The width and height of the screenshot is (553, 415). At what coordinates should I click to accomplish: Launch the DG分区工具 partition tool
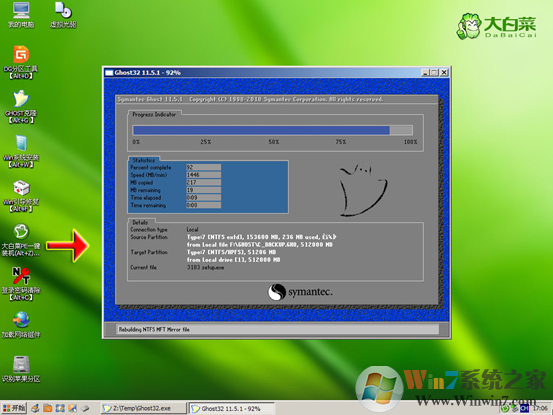[x=21, y=62]
